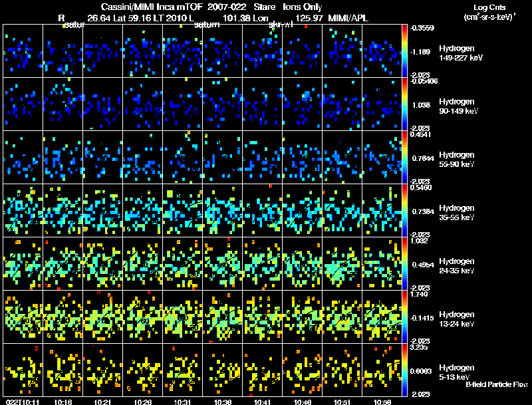Click the '10:31' time axis label
This screenshot has width=532, height=405.
[182, 402]
